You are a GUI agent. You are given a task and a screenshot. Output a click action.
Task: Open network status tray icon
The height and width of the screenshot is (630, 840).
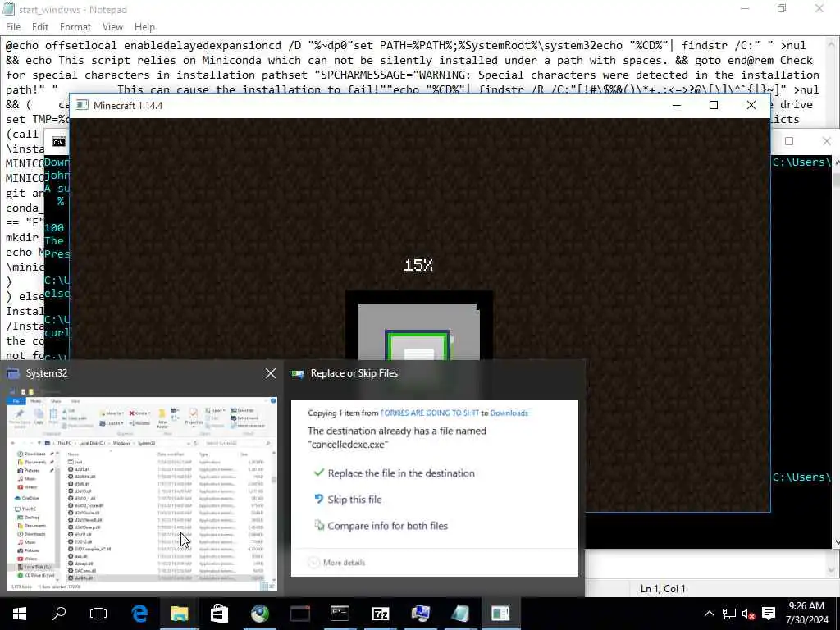[x=728, y=614]
